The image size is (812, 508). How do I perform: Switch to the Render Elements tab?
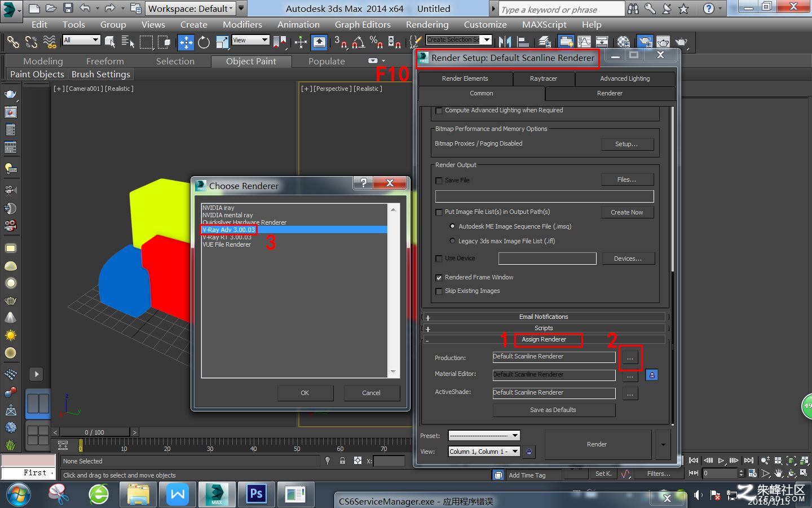tap(465, 79)
